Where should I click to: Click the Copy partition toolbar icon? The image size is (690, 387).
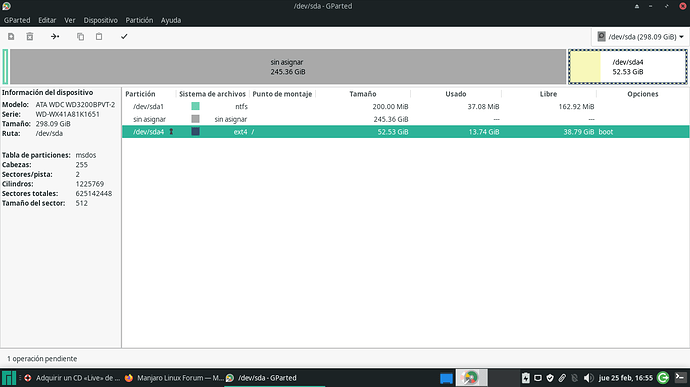[x=81, y=37]
